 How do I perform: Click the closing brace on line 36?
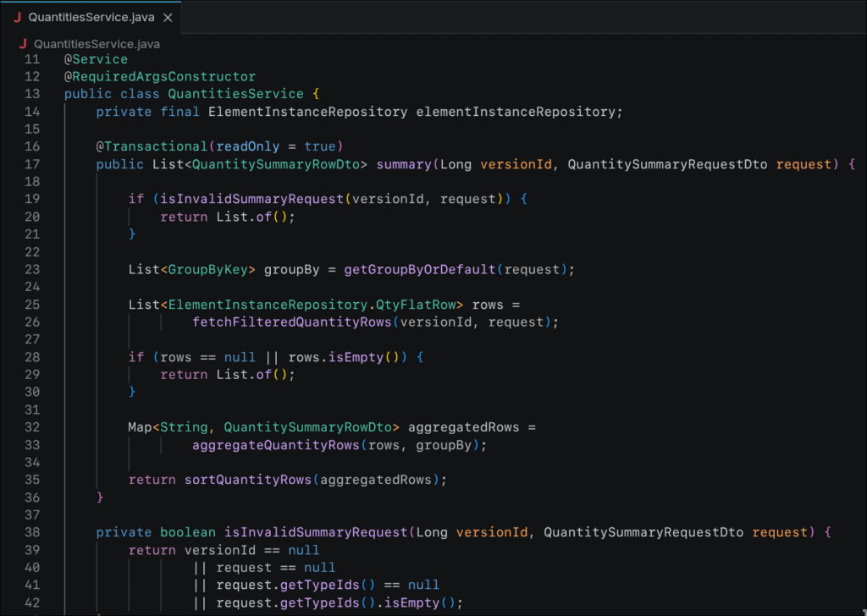pyautogui.click(x=100, y=498)
